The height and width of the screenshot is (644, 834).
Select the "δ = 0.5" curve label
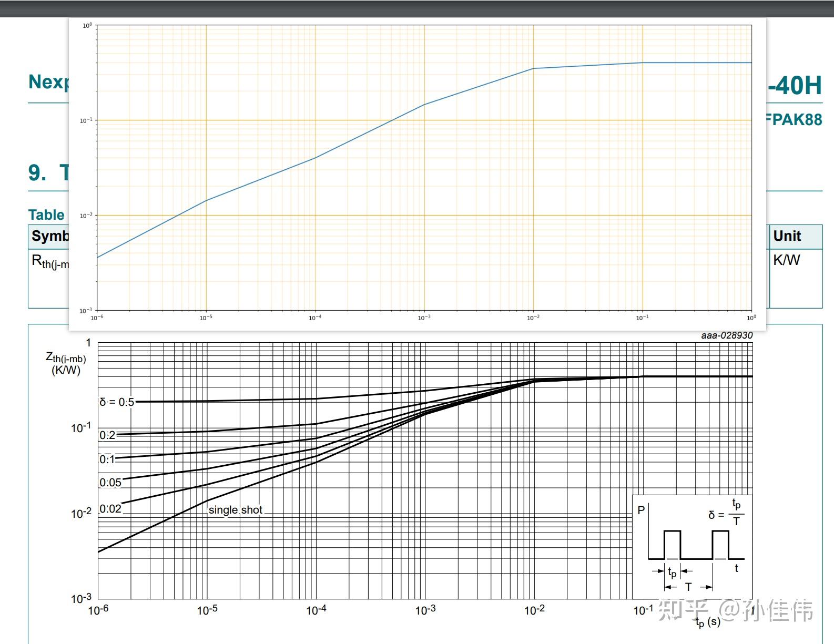click(x=117, y=402)
